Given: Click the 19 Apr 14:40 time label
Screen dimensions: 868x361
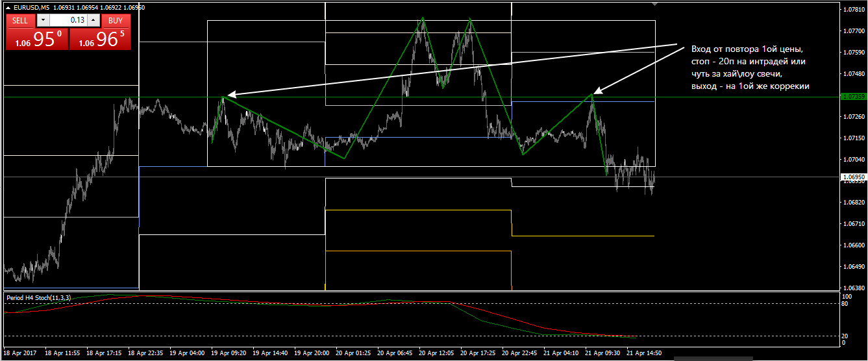Looking at the screenshot, I should [271, 353].
